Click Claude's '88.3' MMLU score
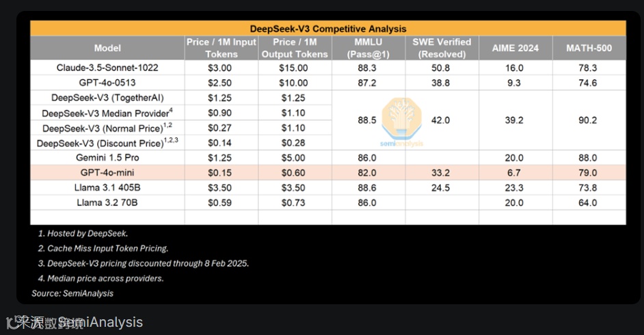 366,68
